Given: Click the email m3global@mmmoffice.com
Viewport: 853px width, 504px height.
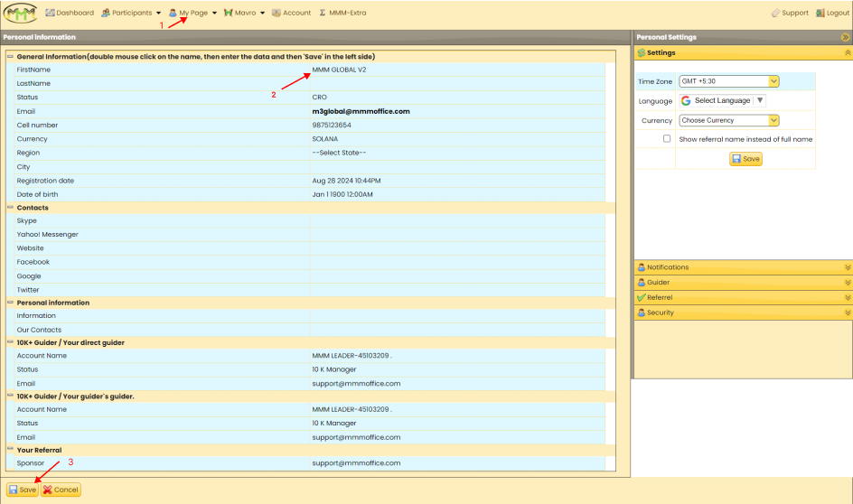Looking at the screenshot, I should tap(361, 111).
